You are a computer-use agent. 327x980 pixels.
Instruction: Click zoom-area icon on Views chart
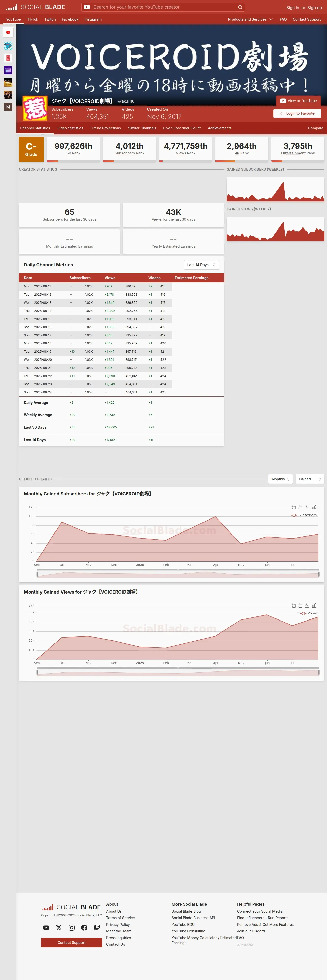[x=293, y=606]
